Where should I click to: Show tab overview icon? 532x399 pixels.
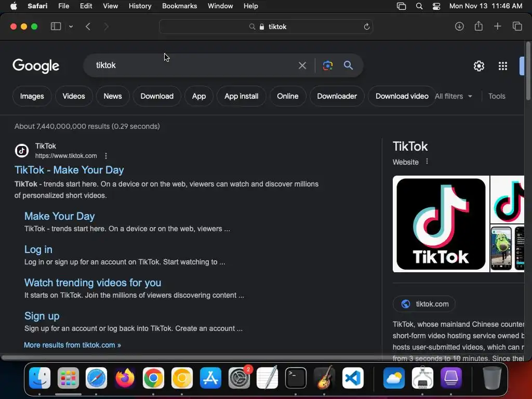517,26
